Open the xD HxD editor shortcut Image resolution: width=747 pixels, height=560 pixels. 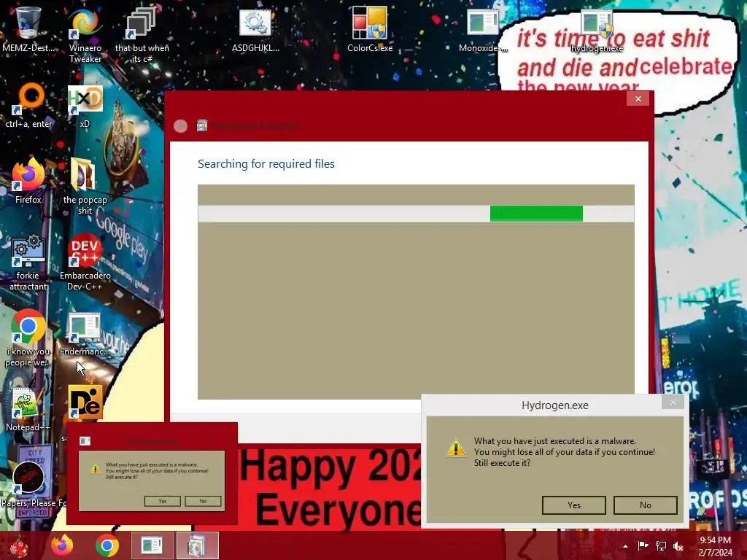pyautogui.click(x=85, y=106)
